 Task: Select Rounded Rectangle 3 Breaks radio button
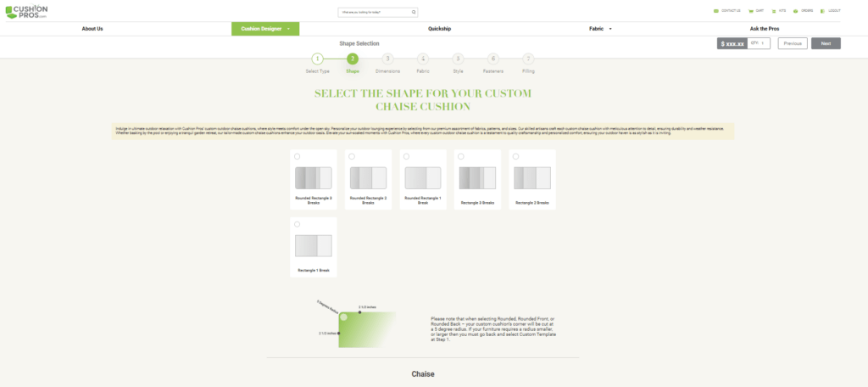click(x=297, y=157)
